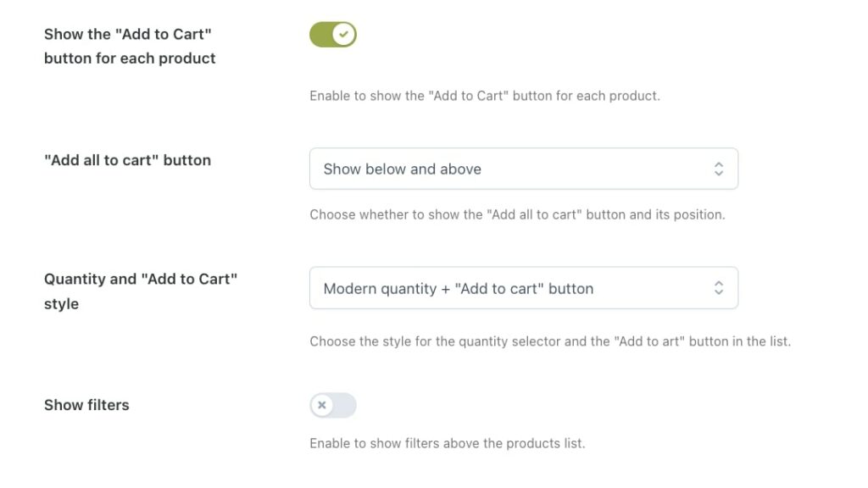Click the "Enable to show the Add to Cart" description
The width and height of the screenshot is (868, 488).
click(x=484, y=96)
